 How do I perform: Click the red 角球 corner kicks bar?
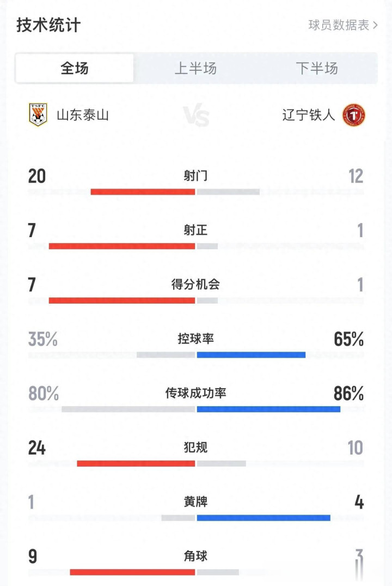pos(132,572)
